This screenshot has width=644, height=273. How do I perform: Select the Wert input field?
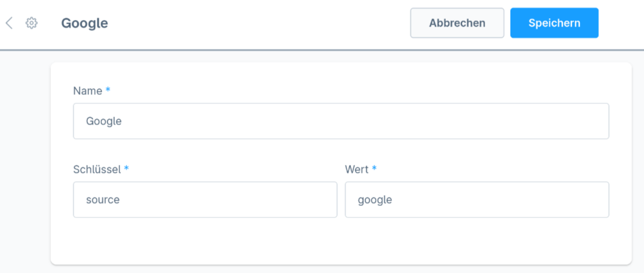click(477, 199)
